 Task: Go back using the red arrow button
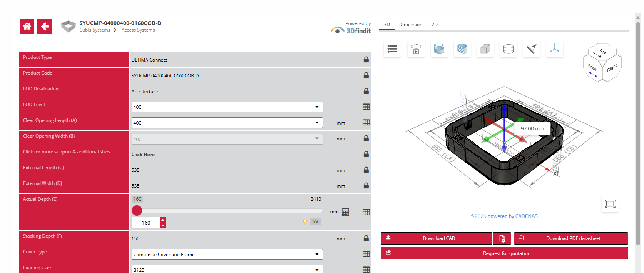(x=45, y=27)
